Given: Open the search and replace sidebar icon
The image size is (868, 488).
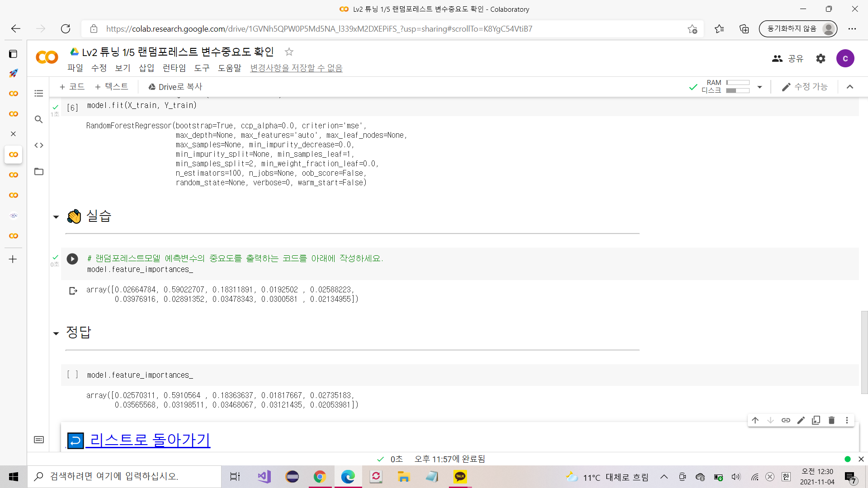Looking at the screenshot, I should pyautogui.click(x=39, y=119).
